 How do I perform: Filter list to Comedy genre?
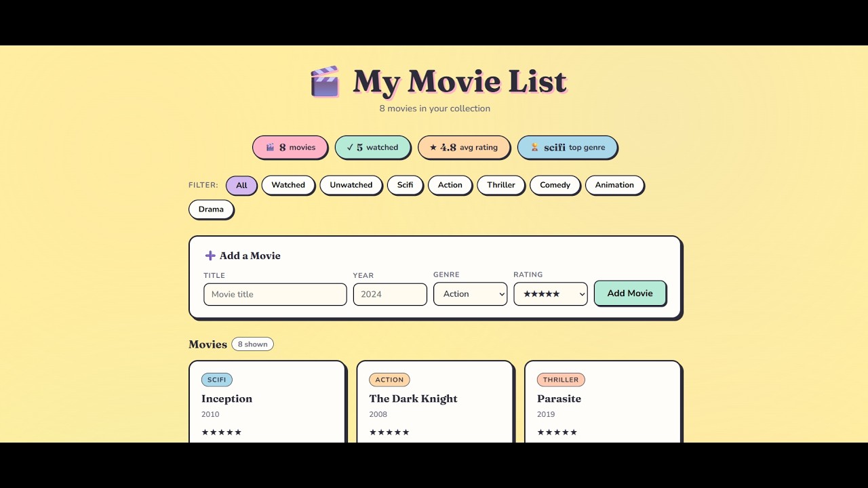[x=555, y=185]
